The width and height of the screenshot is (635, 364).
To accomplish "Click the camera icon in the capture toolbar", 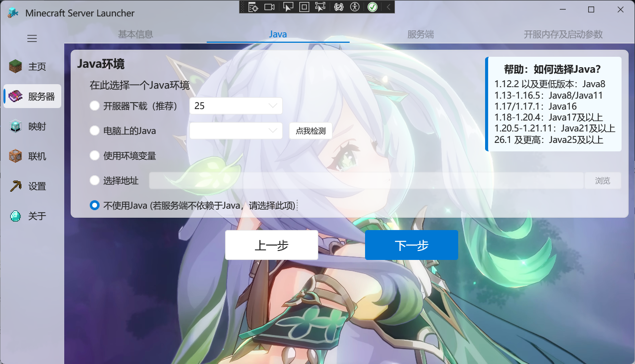I will pyautogui.click(x=270, y=7).
